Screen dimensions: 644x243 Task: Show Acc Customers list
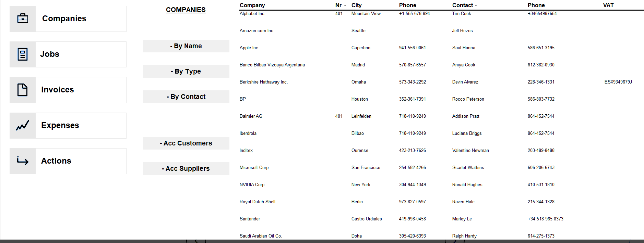click(x=186, y=143)
